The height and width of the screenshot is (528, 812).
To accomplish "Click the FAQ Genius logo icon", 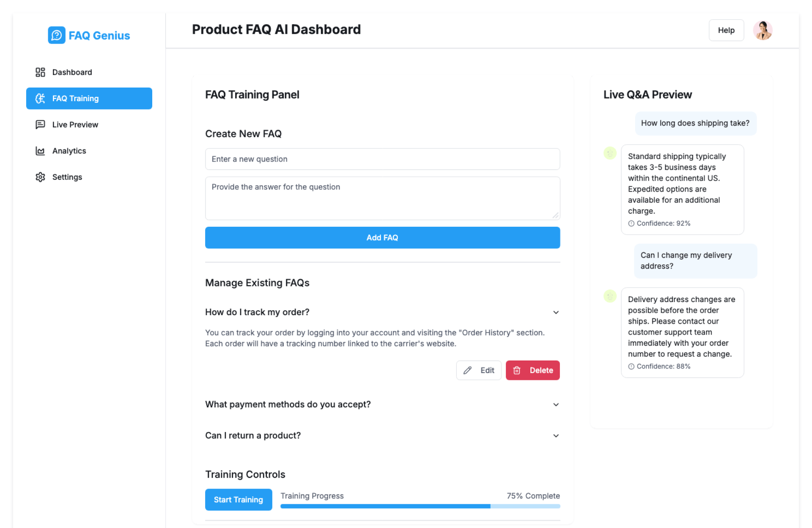I will 56,35.
